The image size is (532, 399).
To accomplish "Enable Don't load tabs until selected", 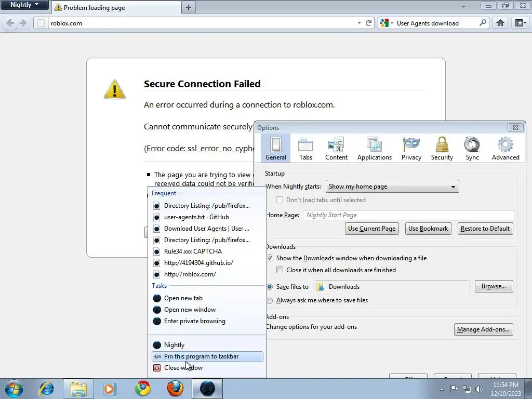I will pyautogui.click(x=280, y=200).
